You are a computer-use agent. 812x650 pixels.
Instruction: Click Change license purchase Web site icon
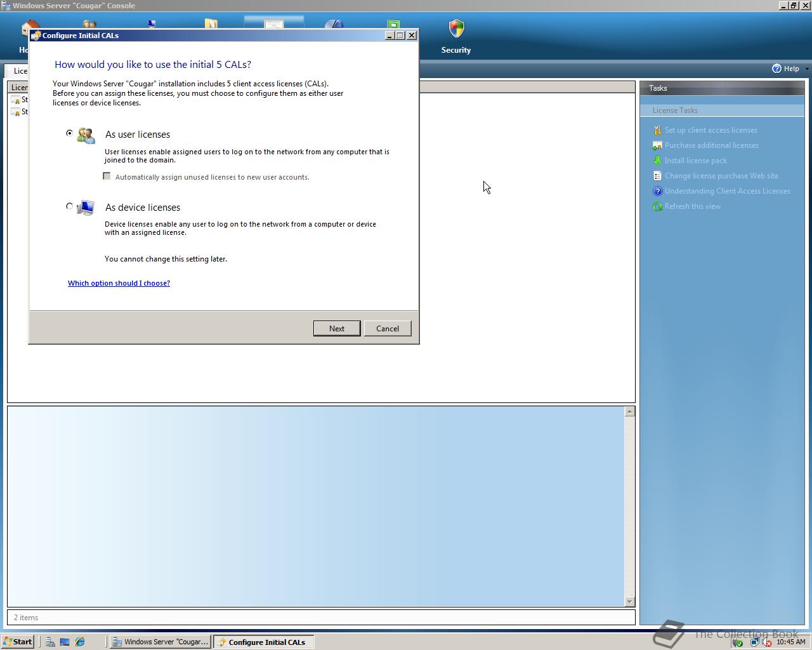coord(657,176)
